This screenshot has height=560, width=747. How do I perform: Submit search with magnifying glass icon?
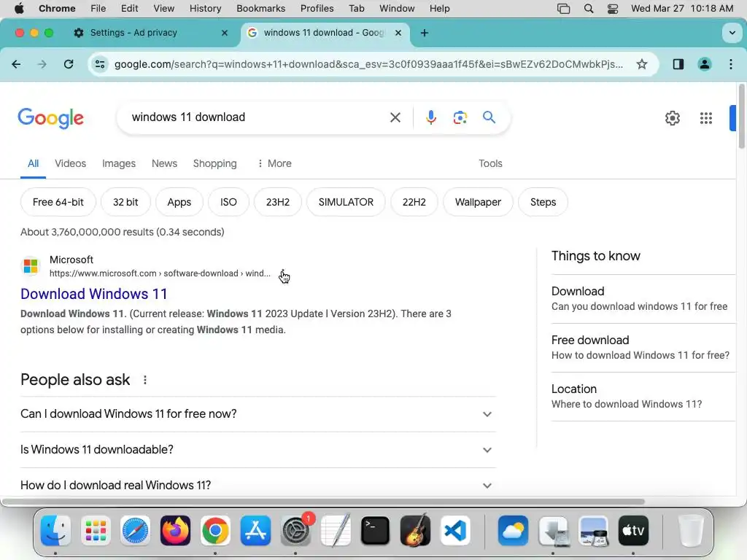tap(489, 117)
